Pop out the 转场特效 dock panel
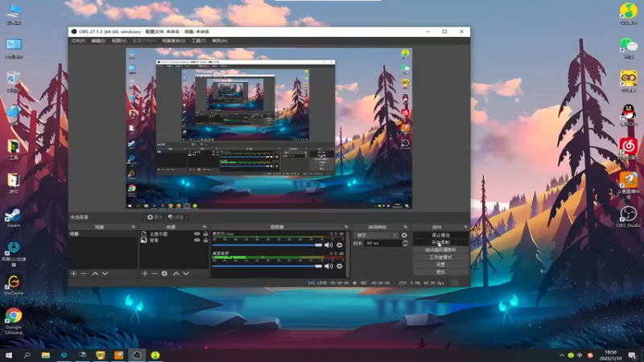Image resolution: width=644 pixels, height=362 pixels. click(406, 227)
